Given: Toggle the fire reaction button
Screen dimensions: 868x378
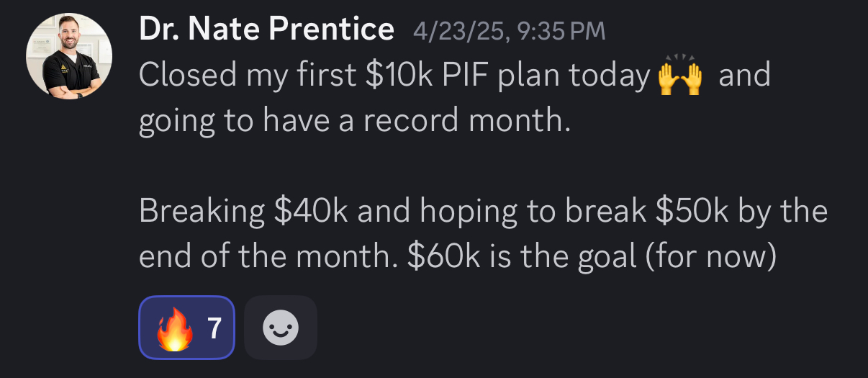Looking at the screenshot, I should point(187,328).
